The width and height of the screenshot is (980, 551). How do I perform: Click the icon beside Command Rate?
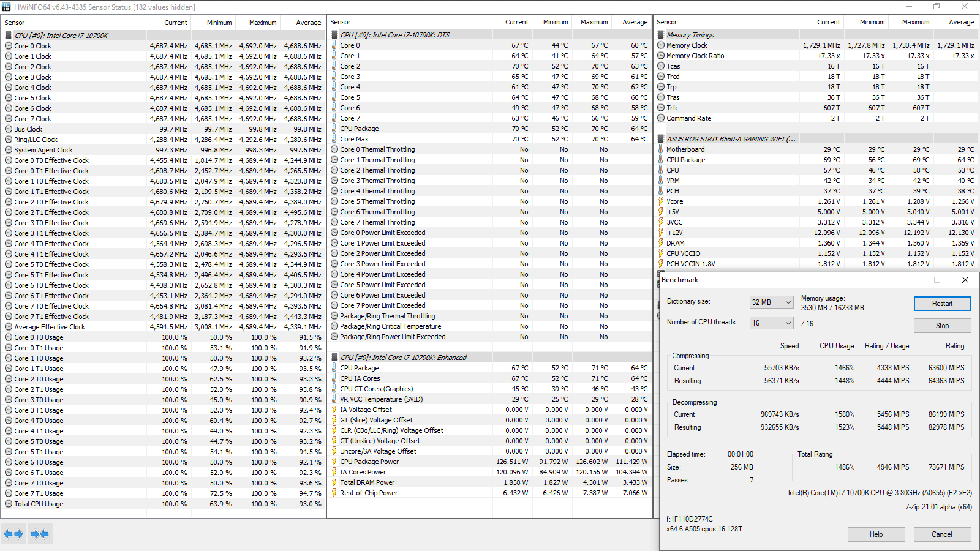click(661, 118)
